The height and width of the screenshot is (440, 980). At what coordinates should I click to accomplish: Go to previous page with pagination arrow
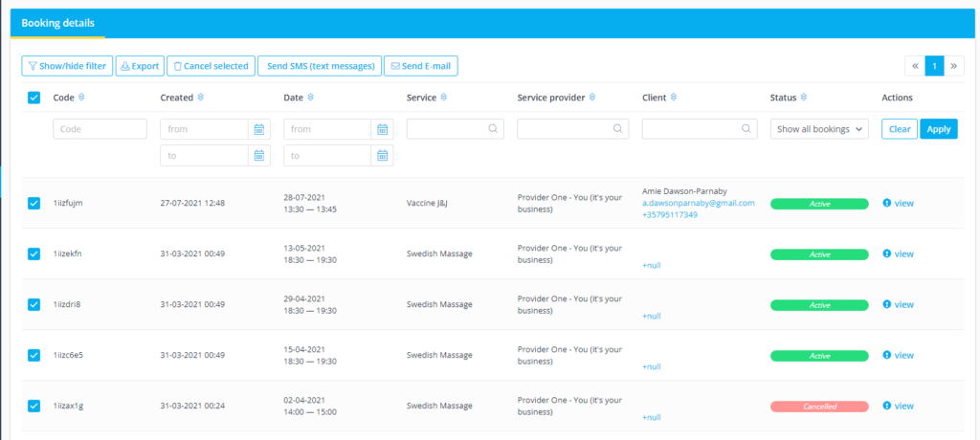point(915,66)
